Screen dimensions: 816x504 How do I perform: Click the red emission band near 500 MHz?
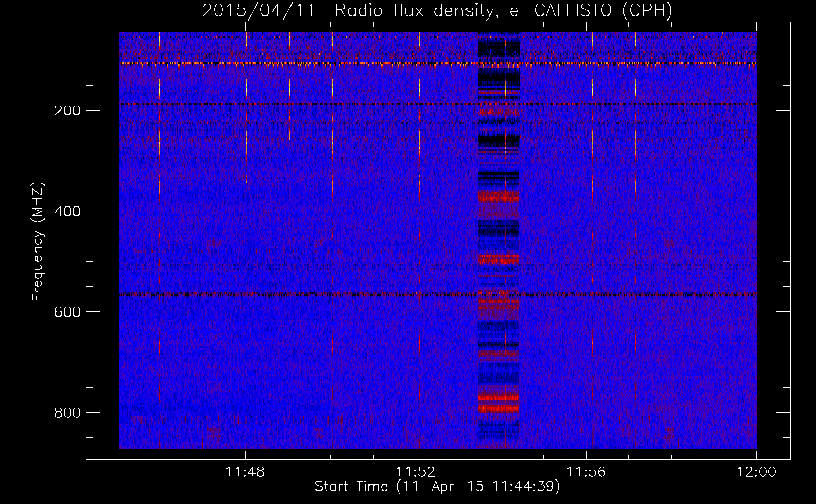click(x=498, y=259)
